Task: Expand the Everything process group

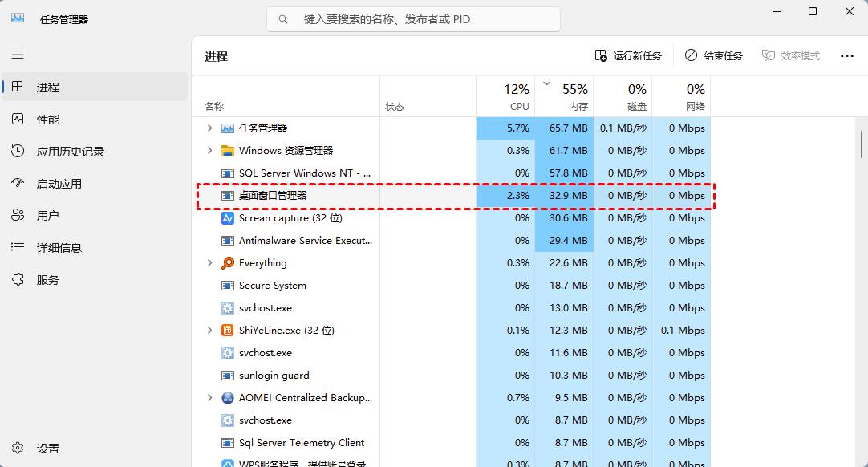Action: click(210, 262)
